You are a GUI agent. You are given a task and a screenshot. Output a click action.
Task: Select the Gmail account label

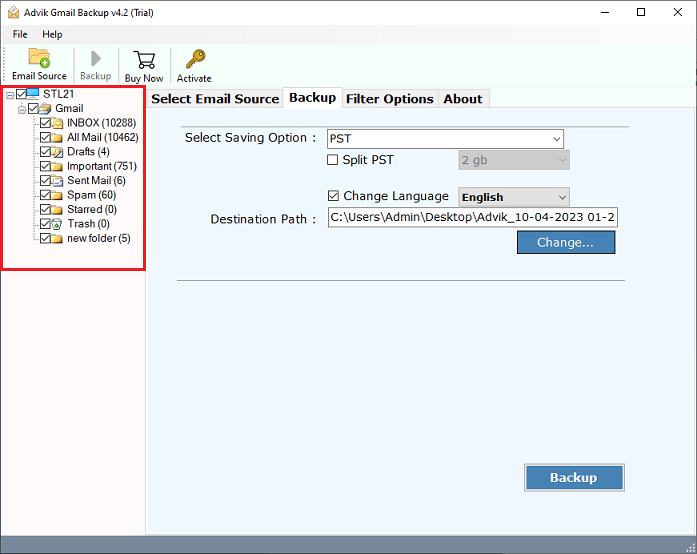(x=69, y=108)
